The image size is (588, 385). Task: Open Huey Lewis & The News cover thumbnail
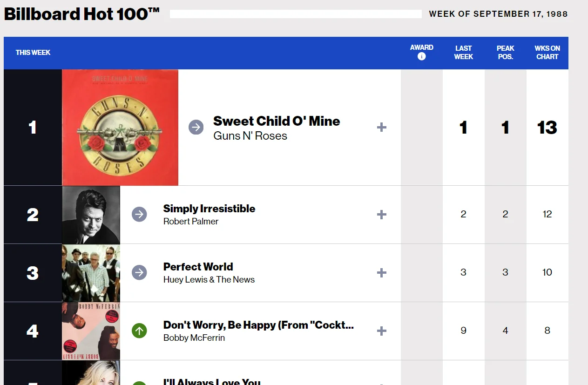point(91,273)
